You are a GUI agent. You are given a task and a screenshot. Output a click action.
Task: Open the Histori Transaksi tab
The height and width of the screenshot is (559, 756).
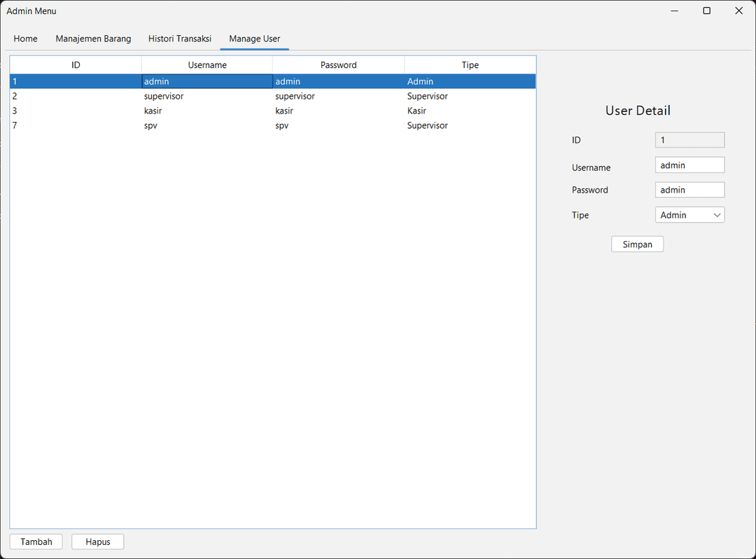[x=179, y=39]
